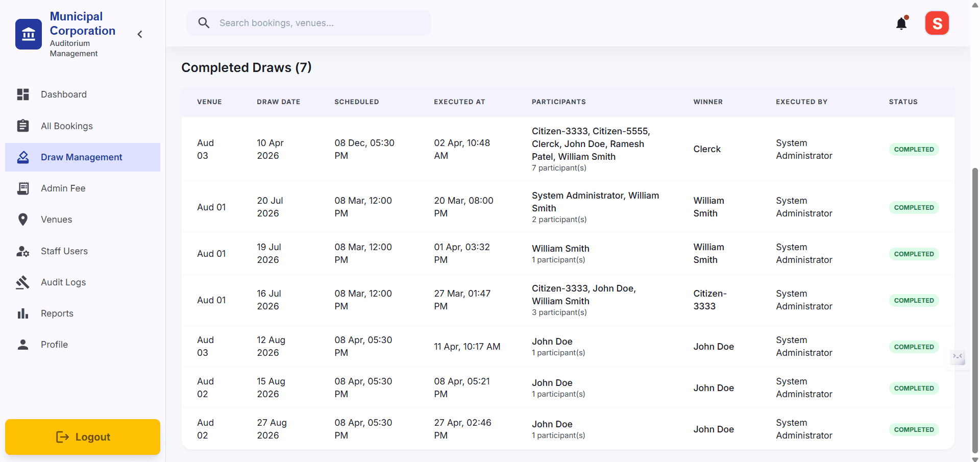Open notifications with the bell icon
Screen dimensions: 980x462
[x=902, y=23]
